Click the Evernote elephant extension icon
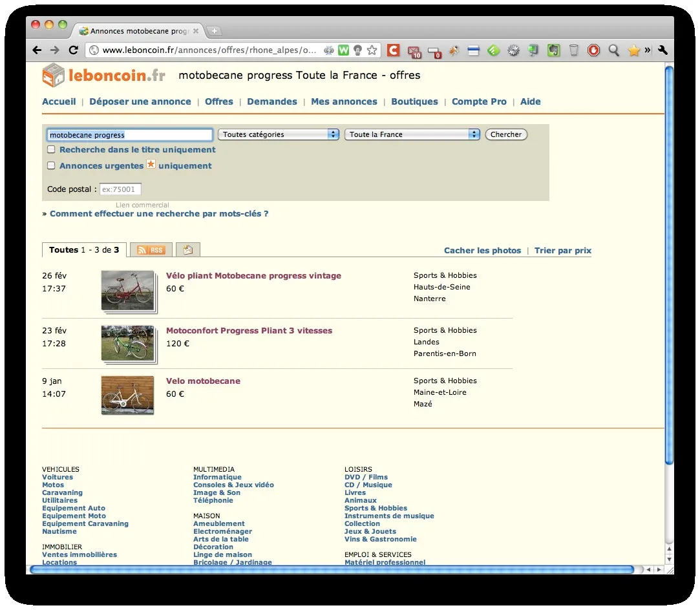700x610 pixels. [553, 50]
